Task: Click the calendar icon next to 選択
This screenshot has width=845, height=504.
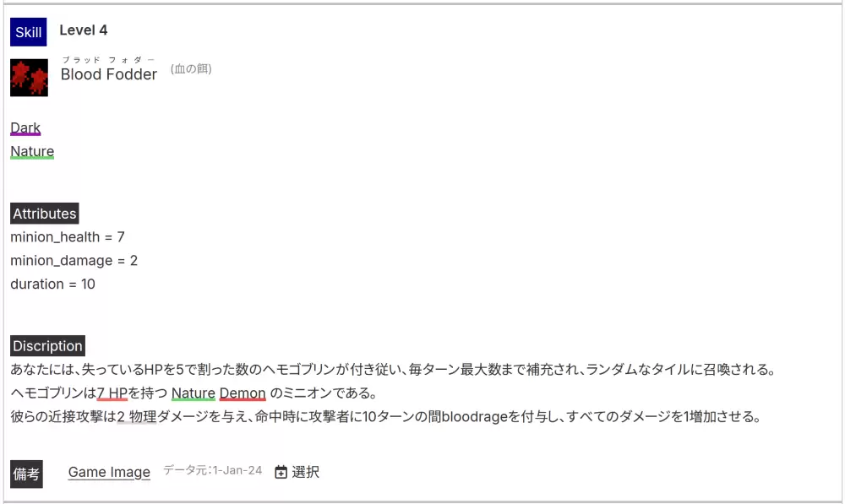Action: pos(281,472)
